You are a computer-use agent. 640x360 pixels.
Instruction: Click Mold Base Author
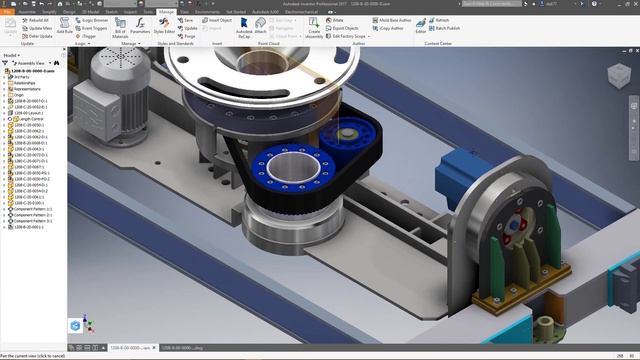392,20
